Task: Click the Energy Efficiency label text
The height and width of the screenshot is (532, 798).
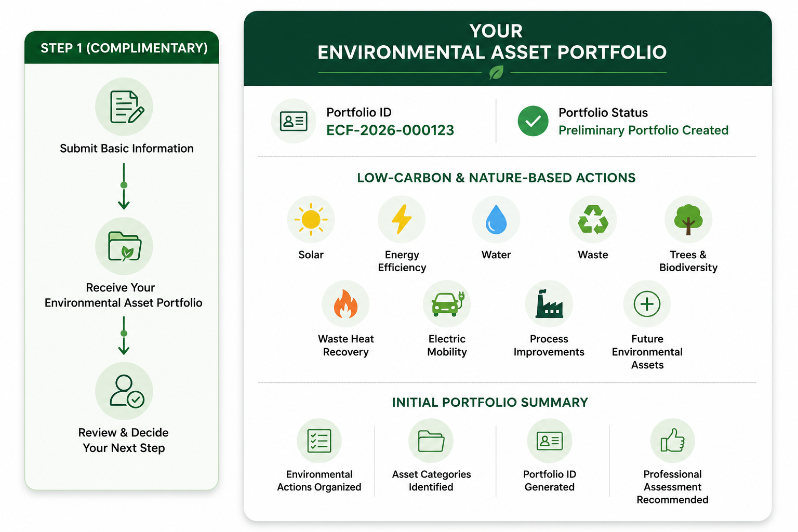Action: pos(402,261)
